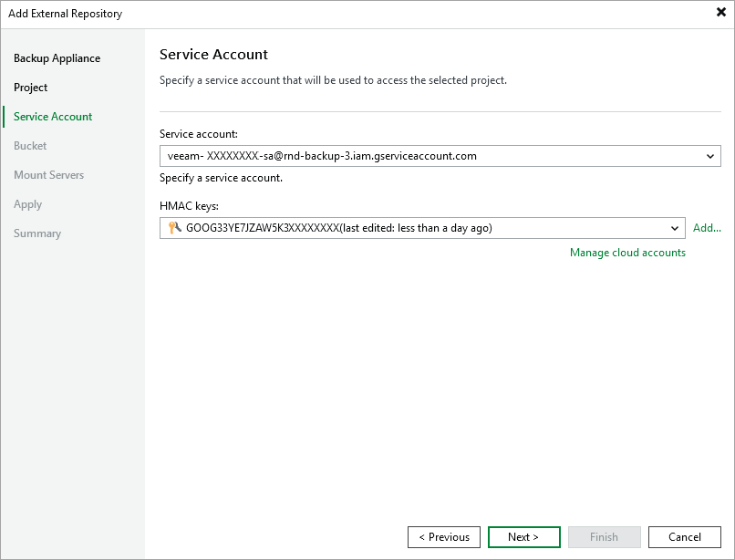Image resolution: width=735 pixels, height=560 pixels.
Task: Click the Add... link for HMAC keys
Action: coord(707,228)
